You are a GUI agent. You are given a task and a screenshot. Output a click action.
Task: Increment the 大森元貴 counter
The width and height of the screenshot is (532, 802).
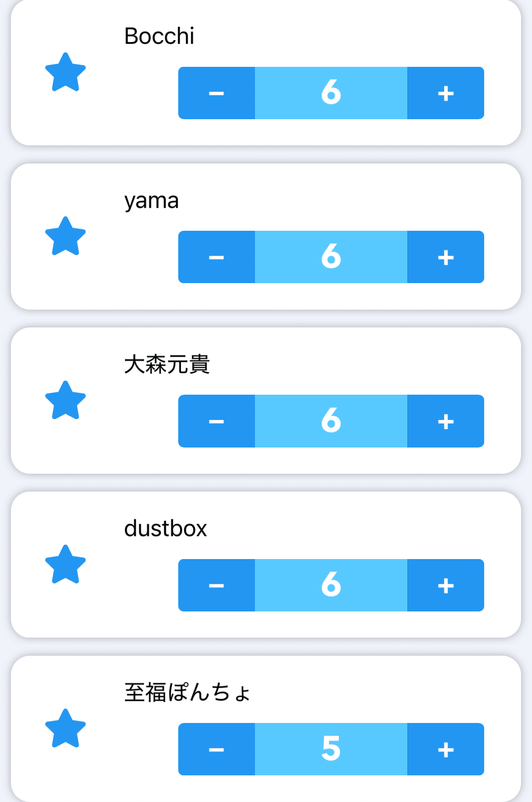tap(445, 421)
